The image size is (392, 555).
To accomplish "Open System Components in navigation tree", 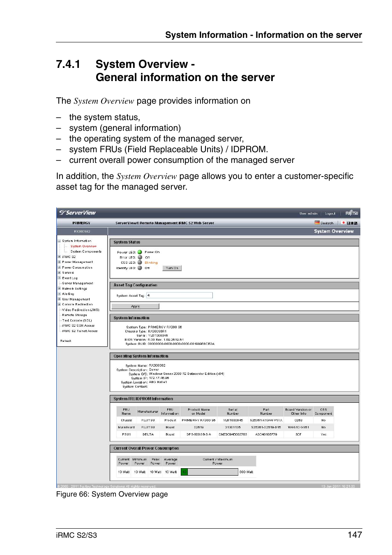I will pyautogui.click(x=86, y=251).
